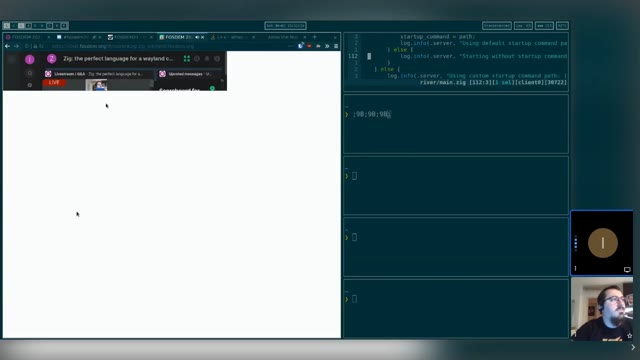Open the Allow the Nvi browser tab
640x360 pixels.
click(x=283, y=37)
